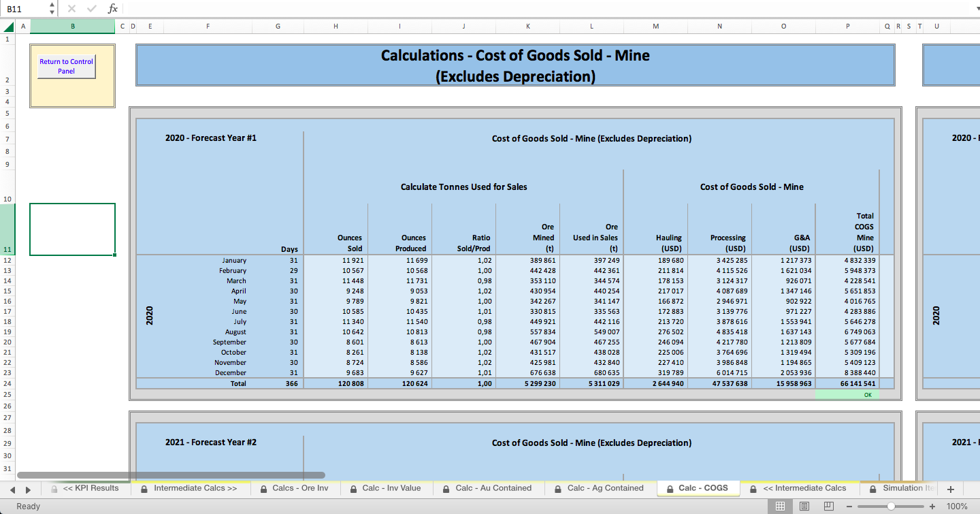Add a new sheet with plus button
Screen dimensions: 980x514
[951, 489]
